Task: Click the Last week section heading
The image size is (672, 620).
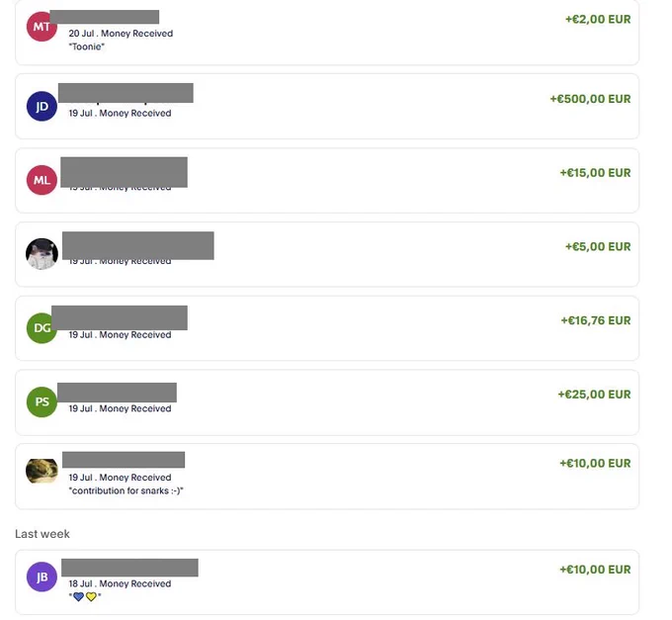Action: pyautogui.click(x=42, y=534)
